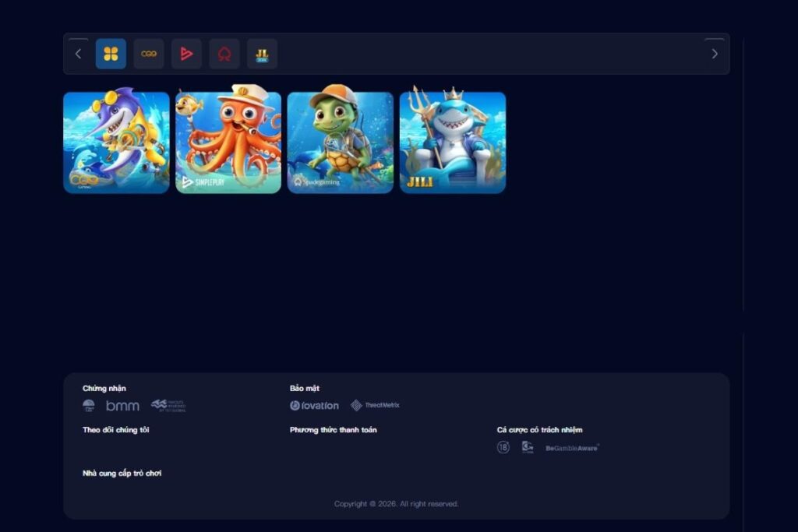This screenshot has width=798, height=532.
Task: Open the BeGambleAware link
Action: 572,448
